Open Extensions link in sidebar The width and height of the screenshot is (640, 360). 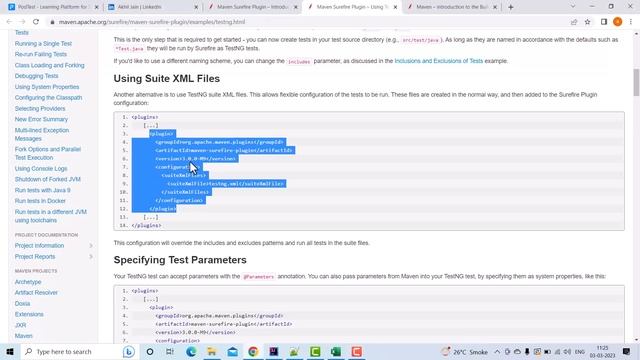[29, 314]
